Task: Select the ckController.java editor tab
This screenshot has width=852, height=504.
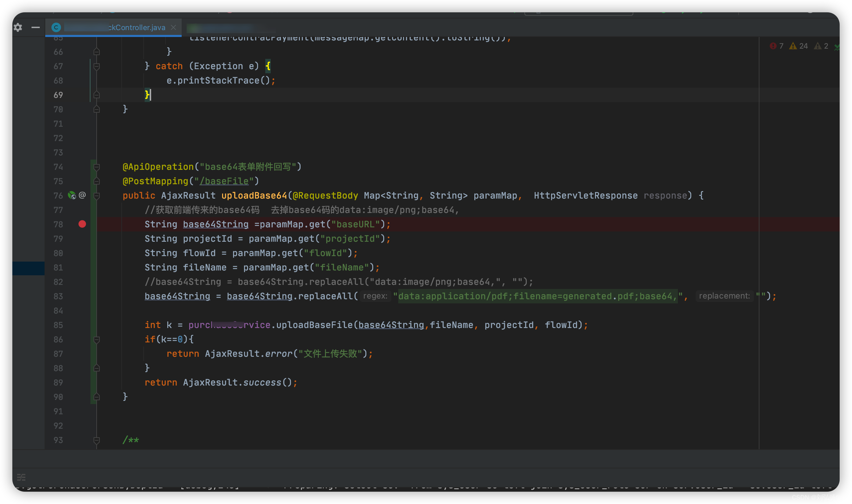Action: pos(136,27)
